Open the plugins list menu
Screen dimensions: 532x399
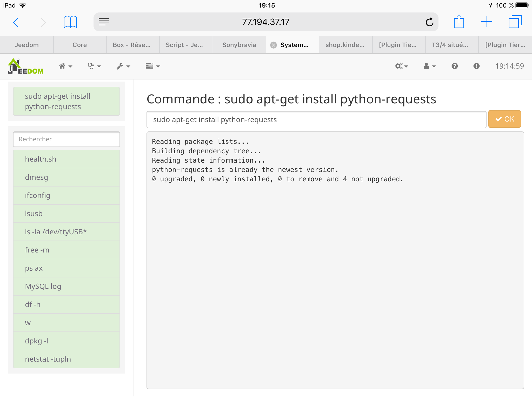tap(153, 66)
